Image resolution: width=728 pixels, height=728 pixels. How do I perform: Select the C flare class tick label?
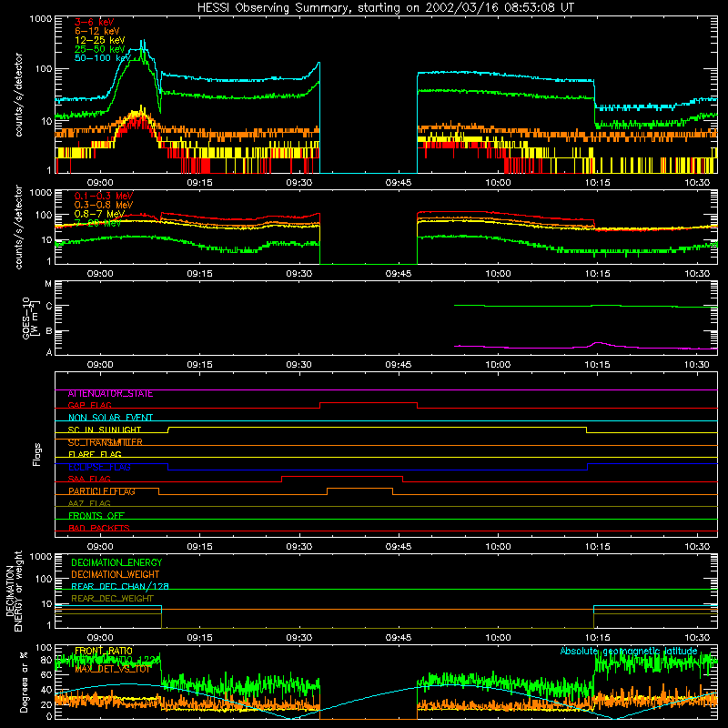point(49,306)
